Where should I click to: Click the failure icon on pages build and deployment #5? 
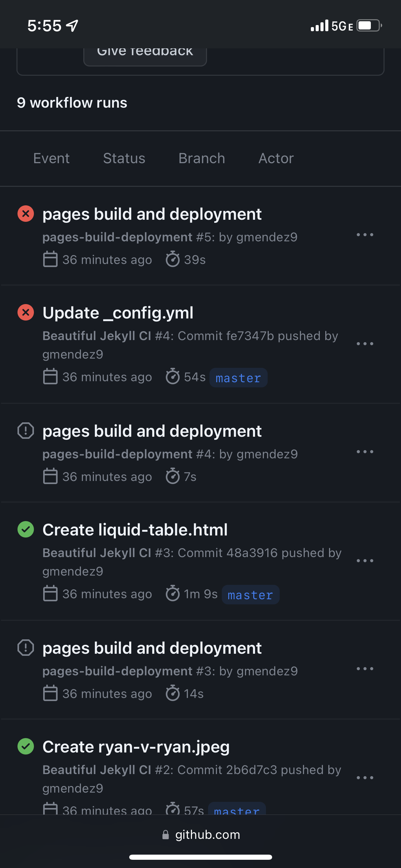26,214
